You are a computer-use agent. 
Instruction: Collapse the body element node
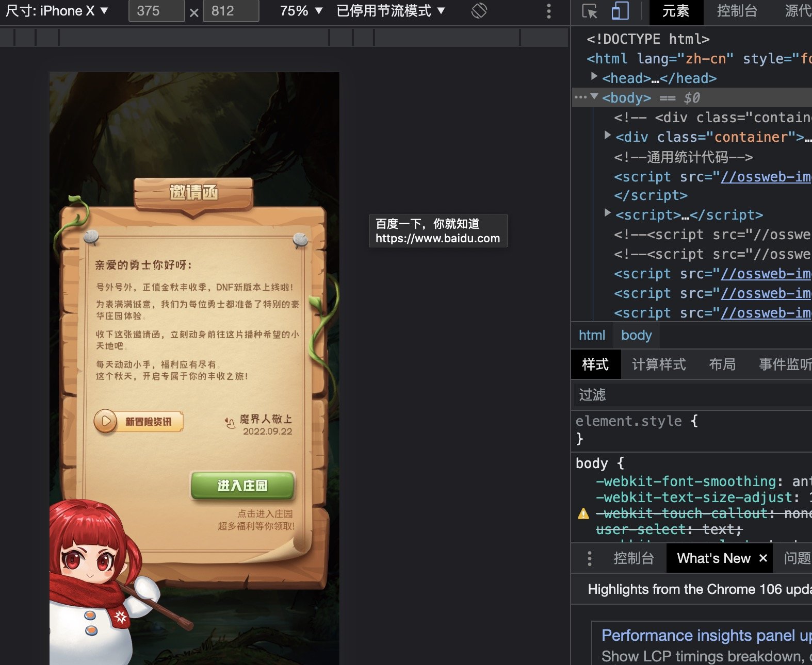point(594,96)
